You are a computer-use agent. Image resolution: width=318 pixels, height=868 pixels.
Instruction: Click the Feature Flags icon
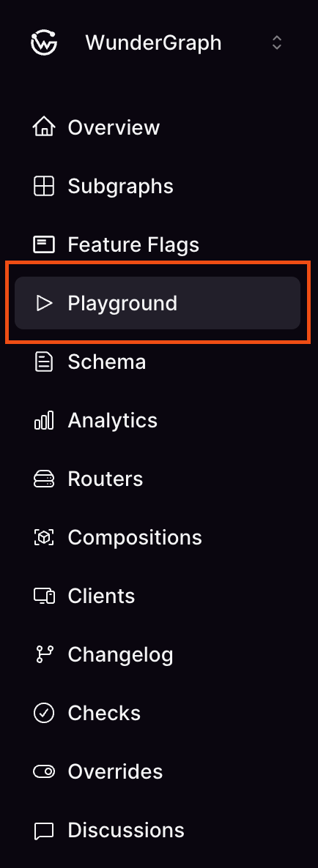[x=44, y=244]
